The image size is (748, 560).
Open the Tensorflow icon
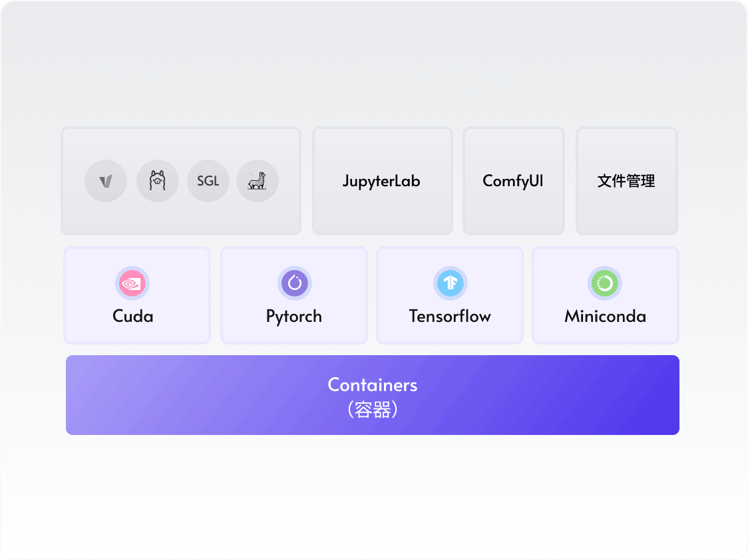(450, 282)
